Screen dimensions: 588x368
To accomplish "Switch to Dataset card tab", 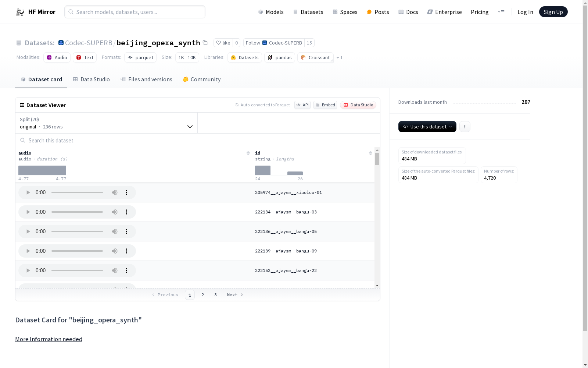I will pyautogui.click(x=41, y=79).
